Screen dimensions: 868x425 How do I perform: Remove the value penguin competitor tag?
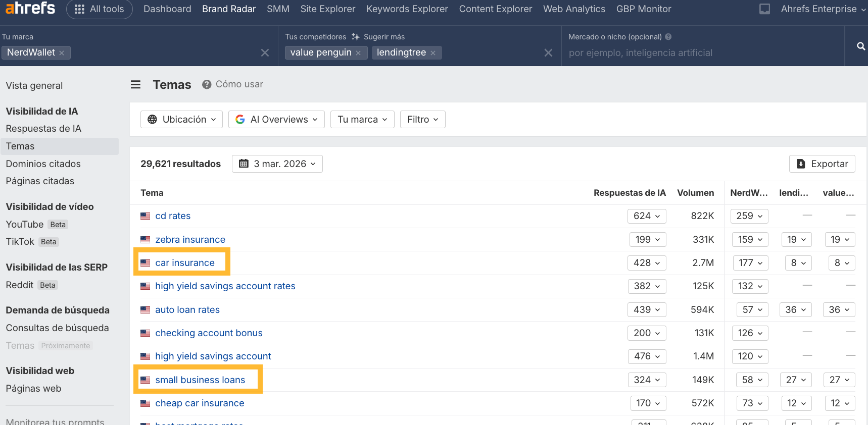(x=358, y=53)
